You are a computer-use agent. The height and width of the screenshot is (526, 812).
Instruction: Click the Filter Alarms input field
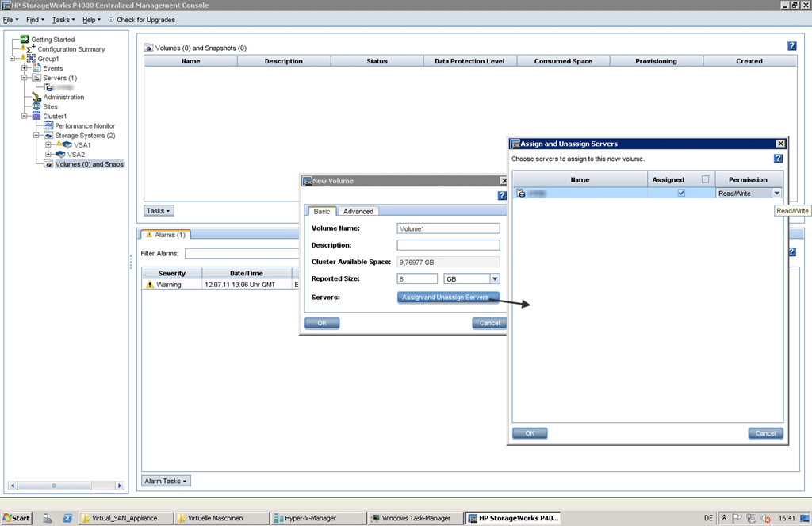[x=243, y=253]
